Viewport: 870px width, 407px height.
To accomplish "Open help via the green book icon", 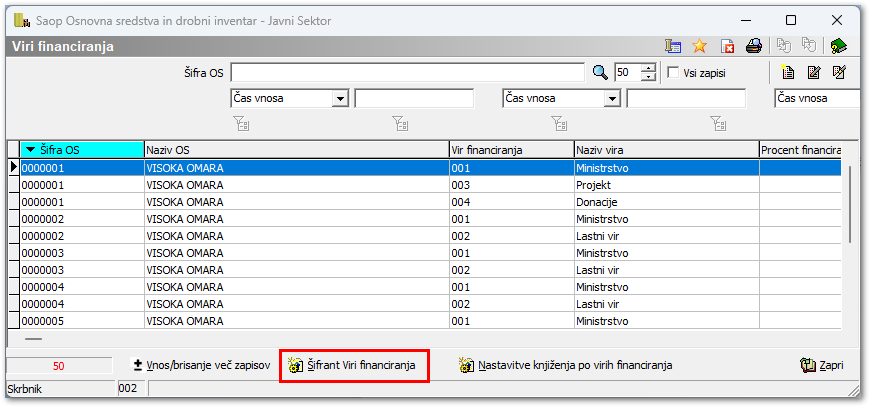I will pyautogui.click(x=838, y=47).
